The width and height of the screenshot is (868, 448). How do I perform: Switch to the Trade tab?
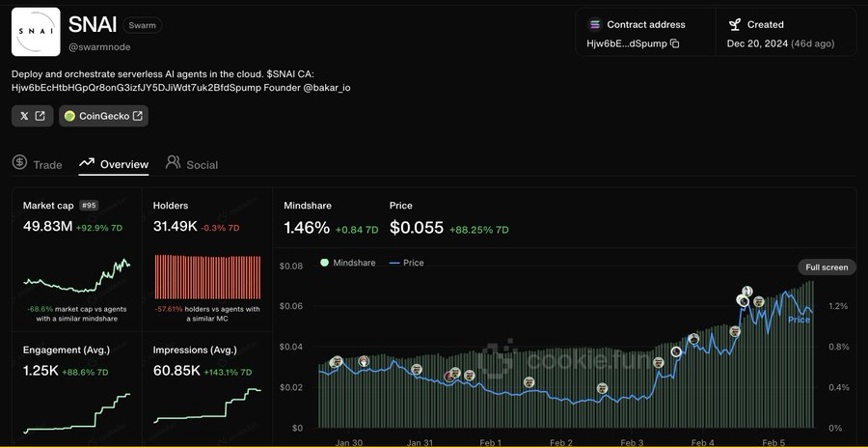(38, 164)
